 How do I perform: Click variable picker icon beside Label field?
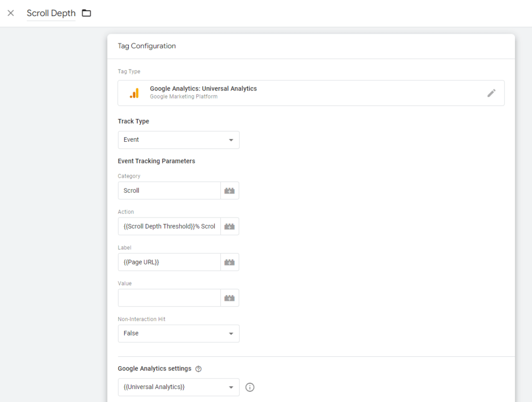(x=229, y=262)
